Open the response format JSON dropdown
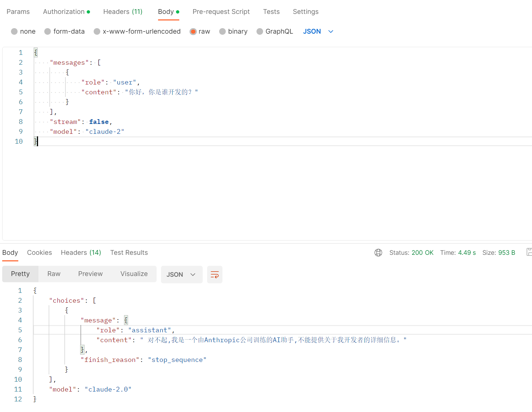 181,275
